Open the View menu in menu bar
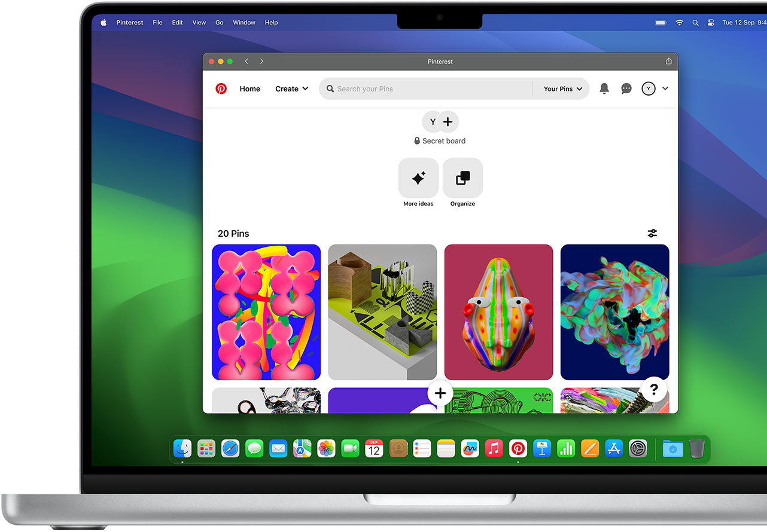The height and width of the screenshot is (532, 767). tap(199, 23)
